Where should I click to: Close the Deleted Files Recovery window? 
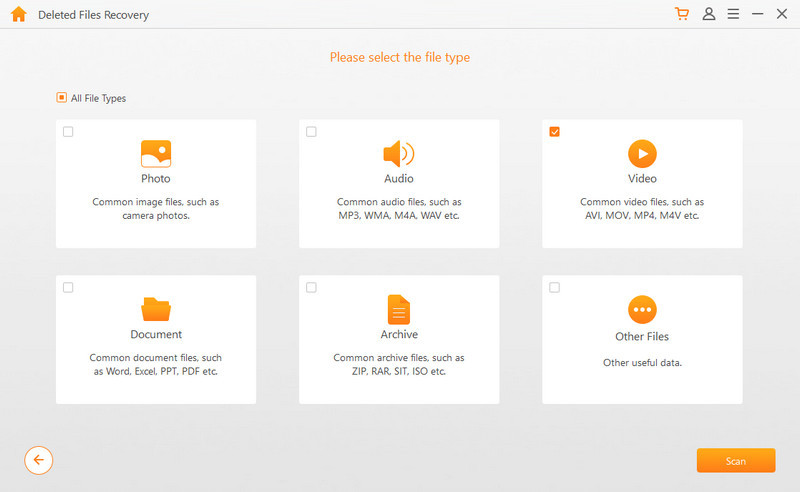click(x=782, y=14)
